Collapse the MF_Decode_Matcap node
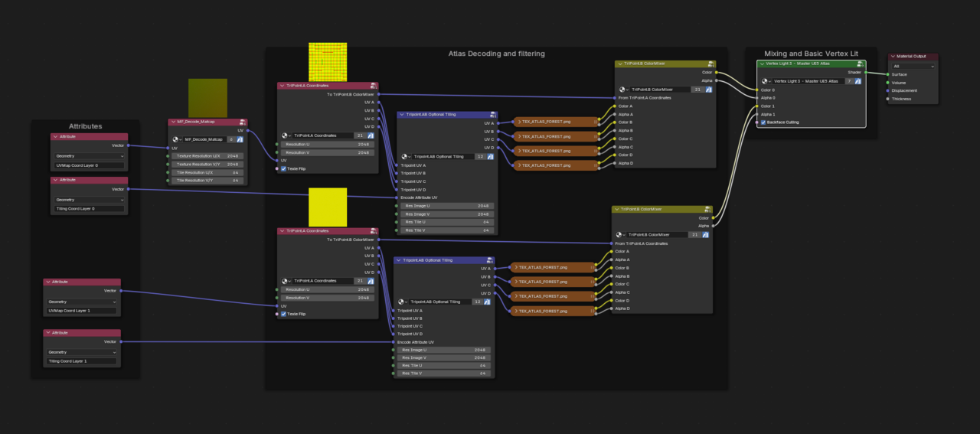Screen dimensions: 980x434 click(173, 122)
